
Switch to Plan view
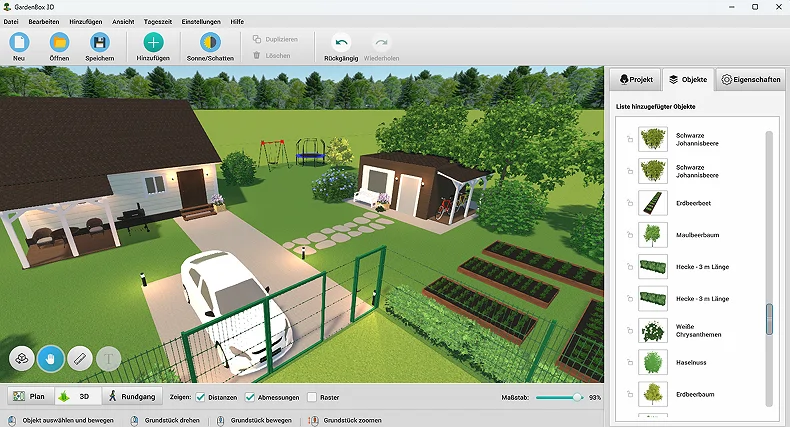(x=30, y=396)
